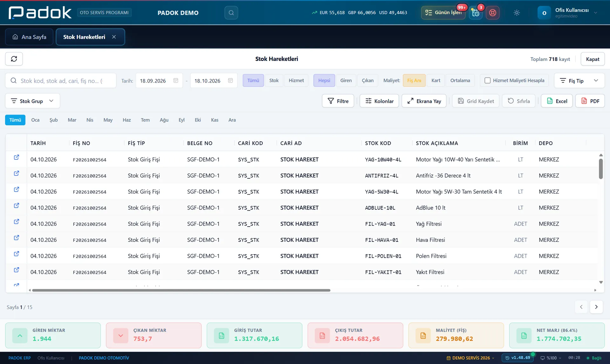Viewport: 610px width, 364px height.
Task: Open end date calendar icon
Action: pyautogui.click(x=230, y=81)
